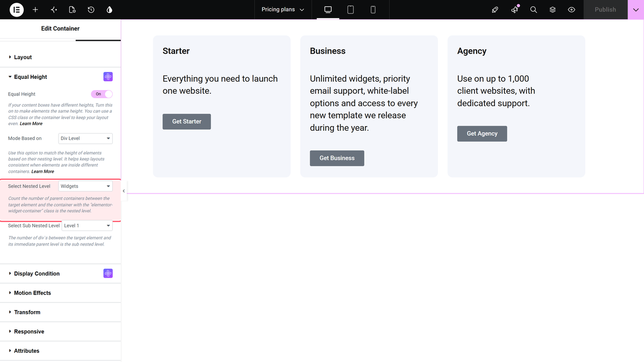
Task: Click the Edit Container panel title
Action: tap(60, 28)
